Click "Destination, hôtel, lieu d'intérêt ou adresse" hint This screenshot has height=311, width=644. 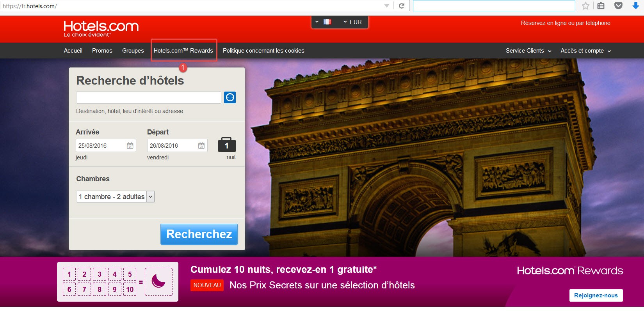130,111
